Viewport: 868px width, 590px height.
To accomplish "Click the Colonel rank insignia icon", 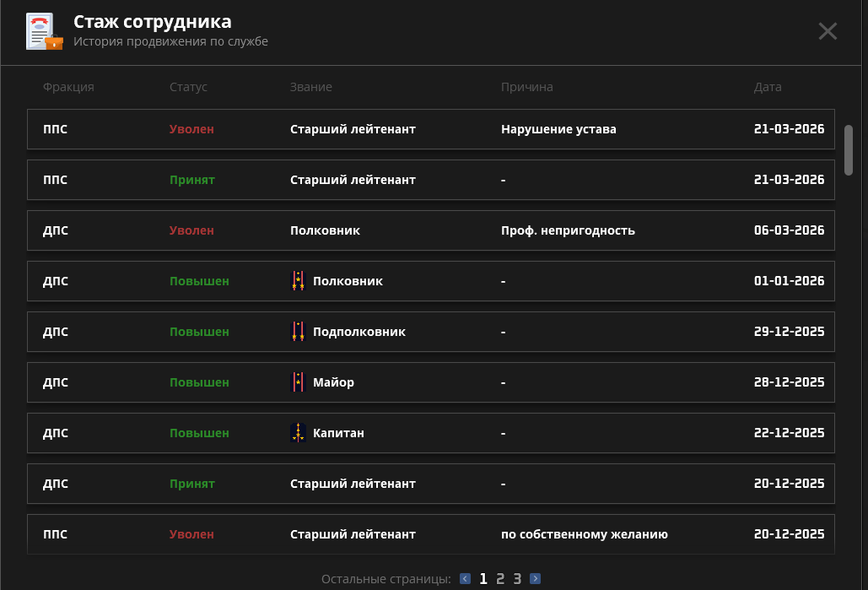I will coord(298,281).
